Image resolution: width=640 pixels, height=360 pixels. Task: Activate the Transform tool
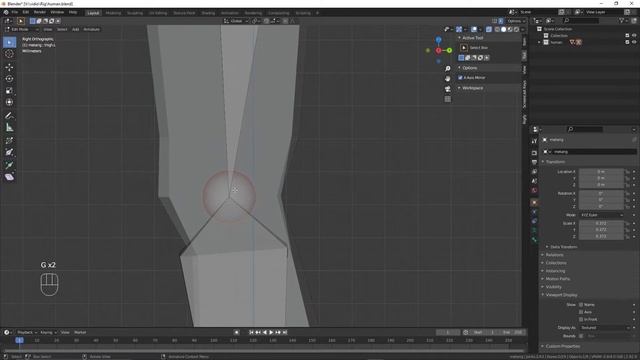coord(9,102)
